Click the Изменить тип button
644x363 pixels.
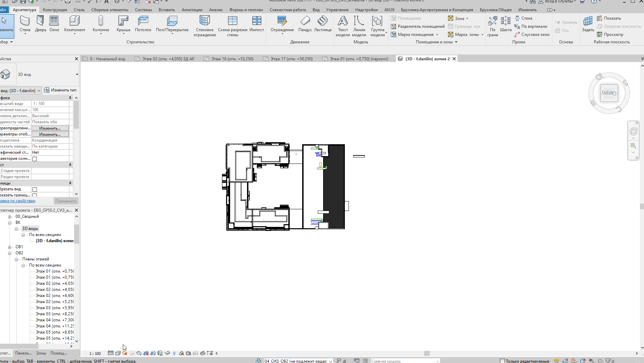coord(60,90)
